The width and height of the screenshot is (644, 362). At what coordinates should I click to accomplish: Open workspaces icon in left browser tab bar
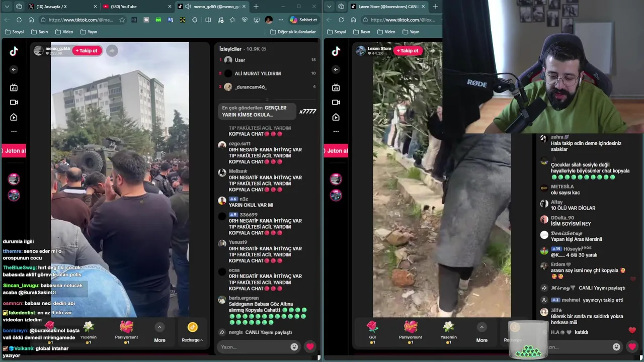(19, 7)
